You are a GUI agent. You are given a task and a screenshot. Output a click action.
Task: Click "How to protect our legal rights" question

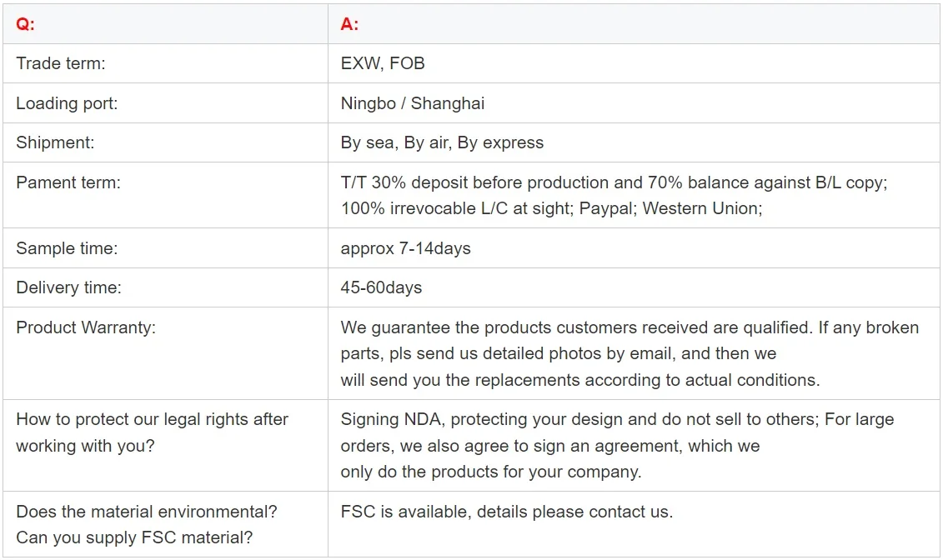tap(152, 419)
